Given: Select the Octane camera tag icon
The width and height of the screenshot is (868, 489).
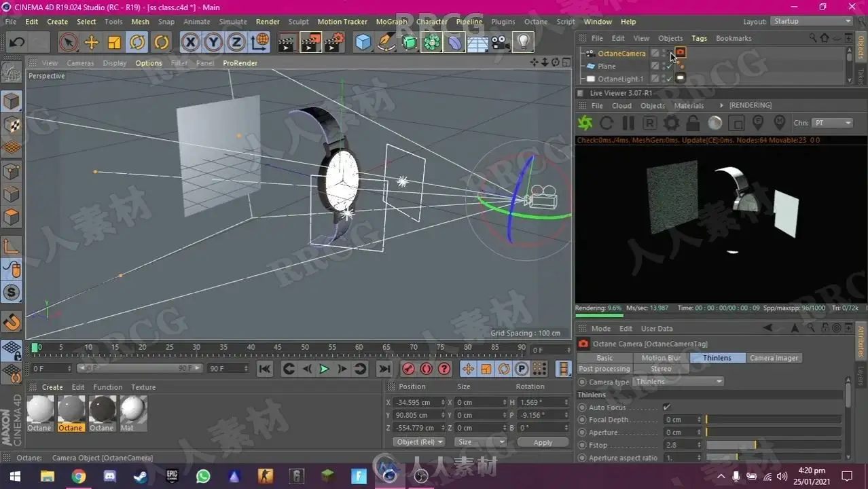Looking at the screenshot, I should coord(680,53).
